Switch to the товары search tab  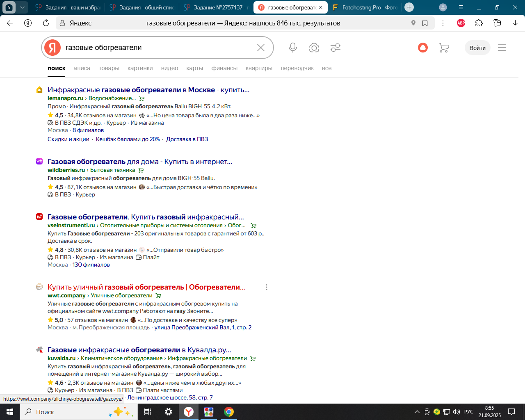pyautogui.click(x=109, y=68)
